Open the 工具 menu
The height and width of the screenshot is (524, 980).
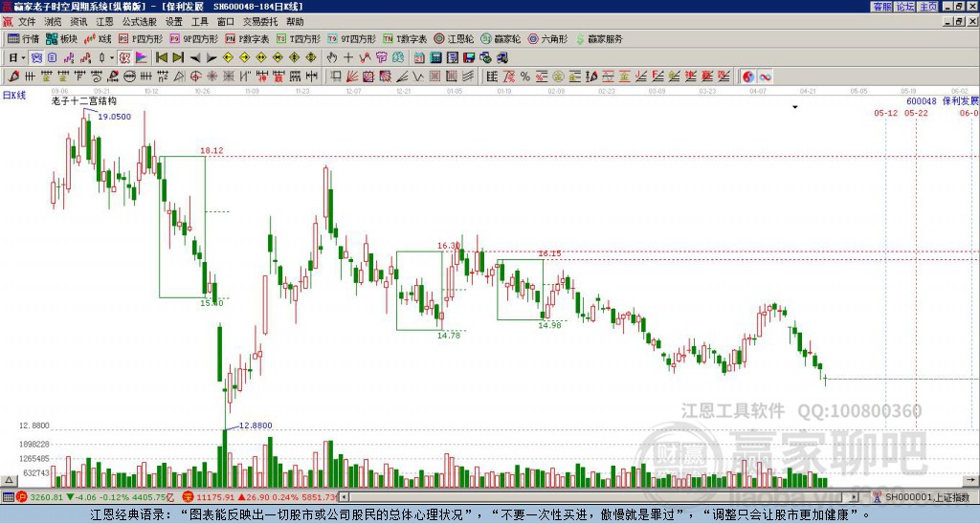(x=200, y=22)
